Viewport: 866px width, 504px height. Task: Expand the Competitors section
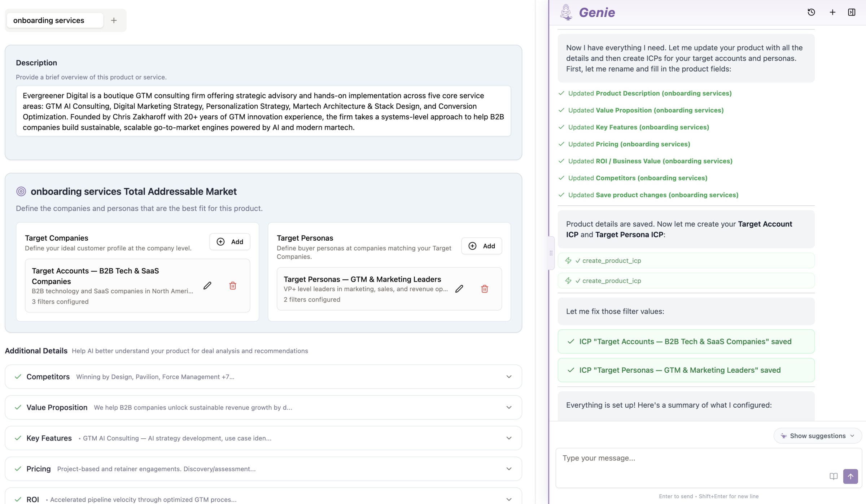tap(509, 377)
